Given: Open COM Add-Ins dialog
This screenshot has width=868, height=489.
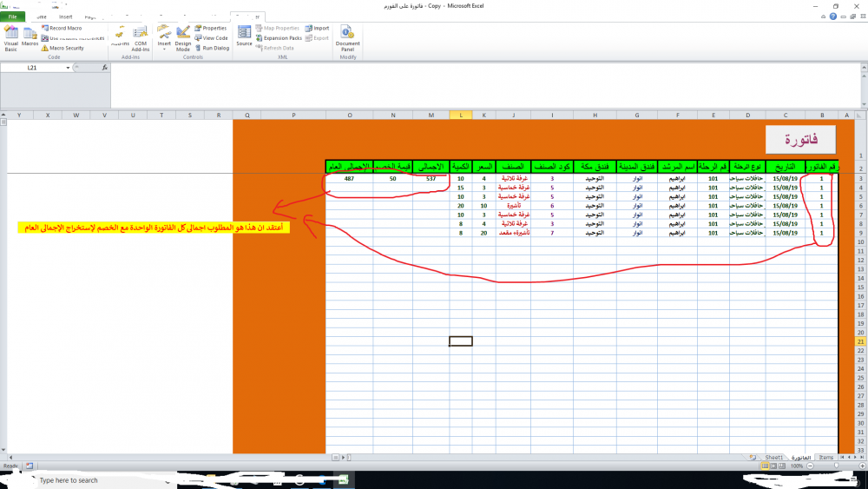Looking at the screenshot, I should point(141,38).
